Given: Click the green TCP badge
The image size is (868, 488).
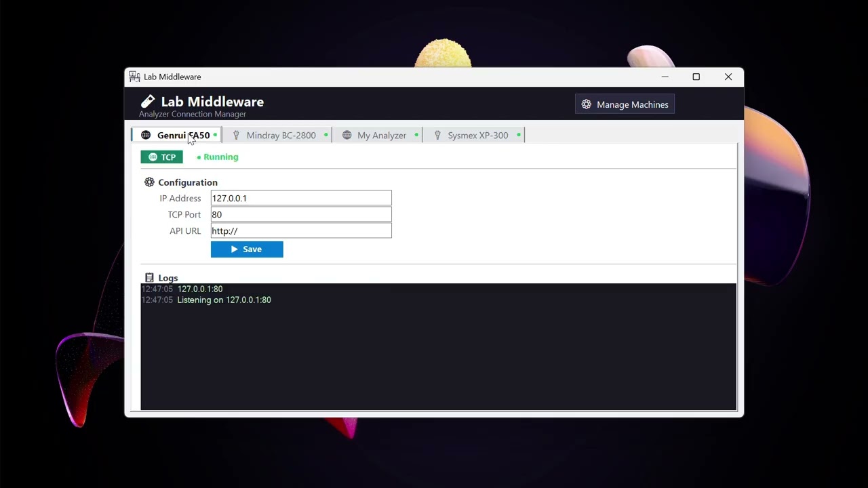Looking at the screenshot, I should click(161, 157).
